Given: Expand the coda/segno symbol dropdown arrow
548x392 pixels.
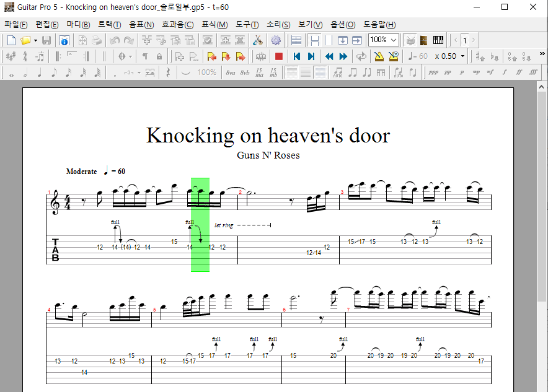Looking at the screenshot, I should 130,56.
